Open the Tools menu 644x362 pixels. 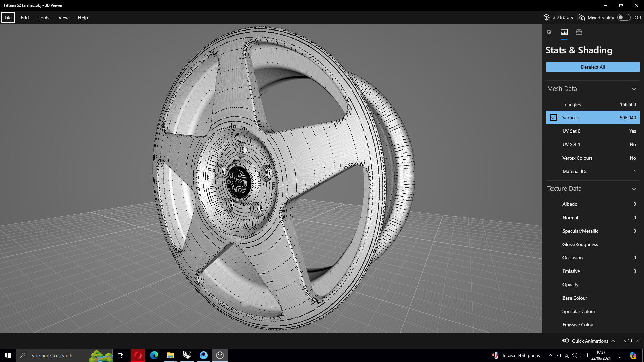(x=44, y=18)
